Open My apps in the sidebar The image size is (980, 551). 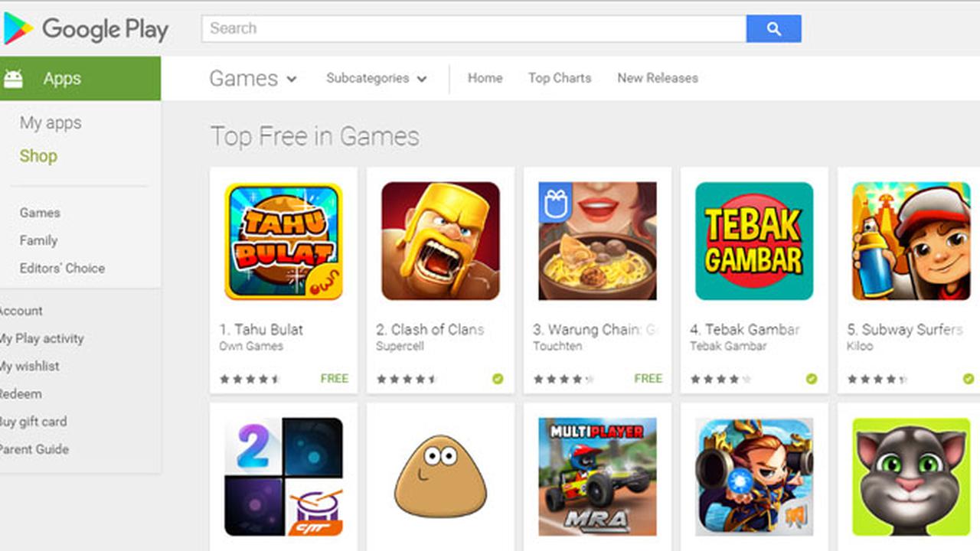pos(51,123)
